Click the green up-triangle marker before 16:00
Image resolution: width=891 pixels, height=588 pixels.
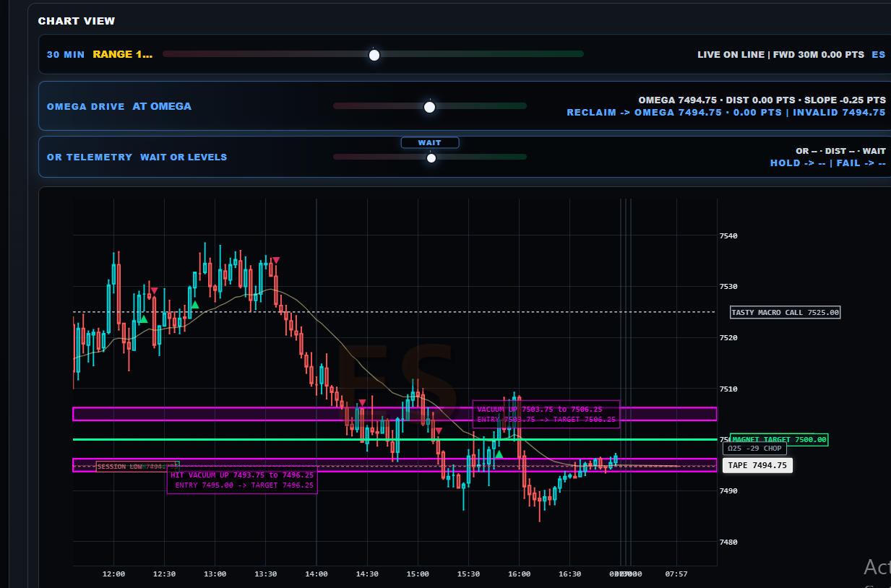(x=499, y=454)
